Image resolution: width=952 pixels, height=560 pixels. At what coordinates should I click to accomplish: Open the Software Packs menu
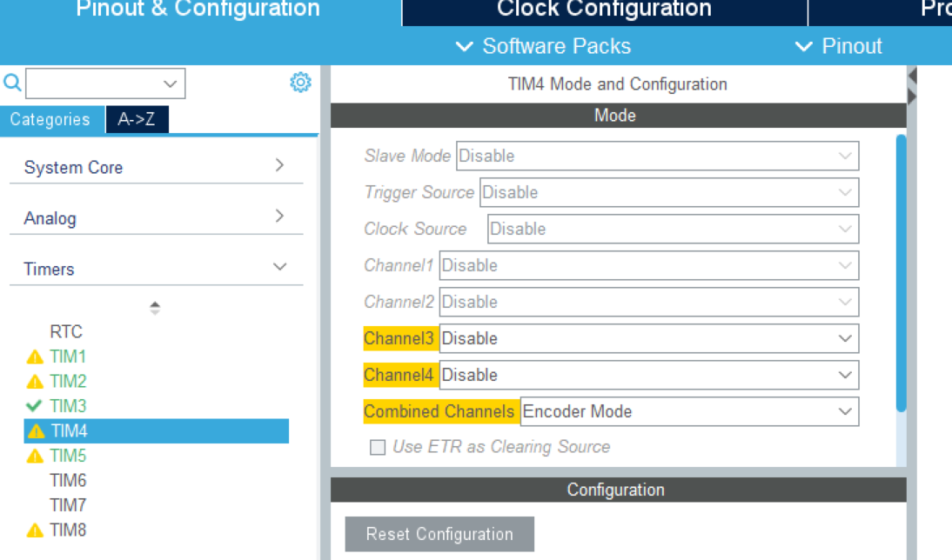point(544,46)
